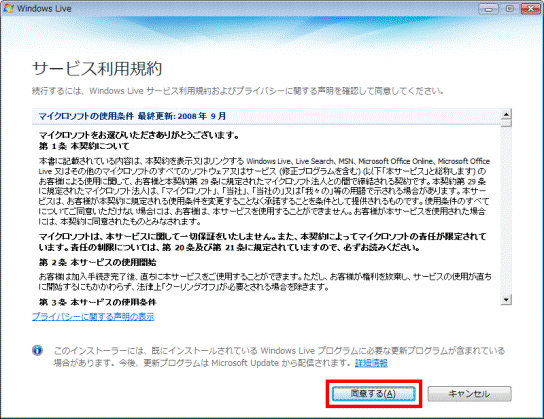
Task: Click the 第 1 条 本契約について heading
Action: pos(84,146)
